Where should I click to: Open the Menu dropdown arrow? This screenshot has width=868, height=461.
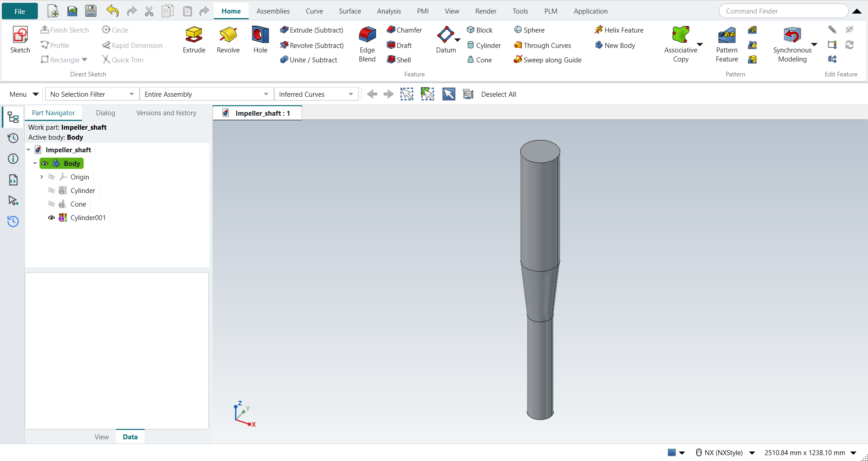coord(36,94)
